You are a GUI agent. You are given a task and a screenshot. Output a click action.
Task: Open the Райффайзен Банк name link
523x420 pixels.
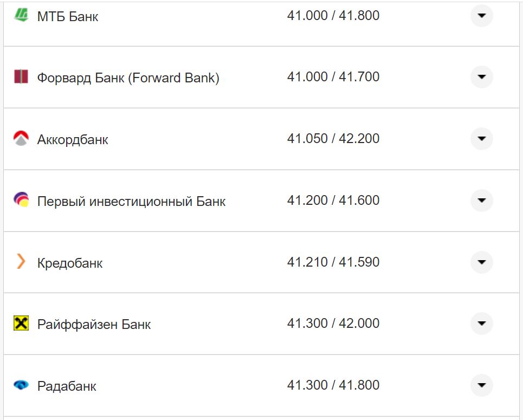click(x=94, y=325)
